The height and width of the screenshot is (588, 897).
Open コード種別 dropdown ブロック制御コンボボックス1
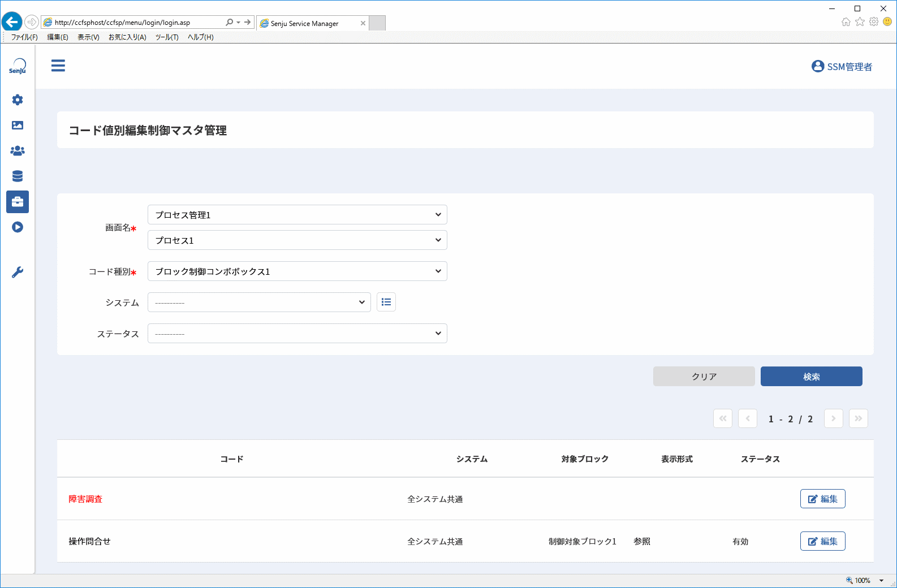tap(297, 271)
